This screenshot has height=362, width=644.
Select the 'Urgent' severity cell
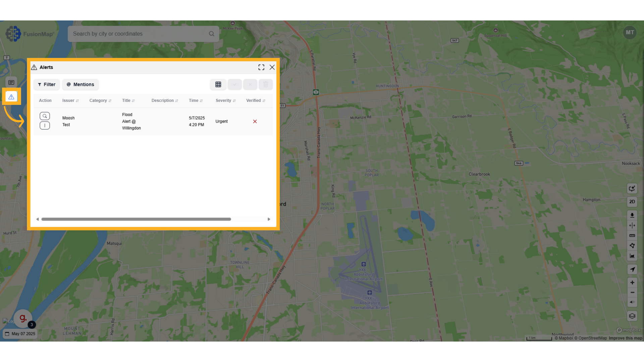[x=222, y=121]
